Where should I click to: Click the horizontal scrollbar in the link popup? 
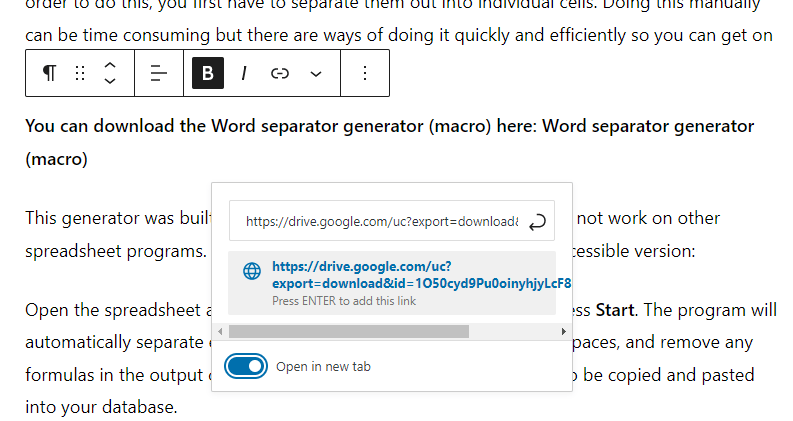tap(350, 331)
